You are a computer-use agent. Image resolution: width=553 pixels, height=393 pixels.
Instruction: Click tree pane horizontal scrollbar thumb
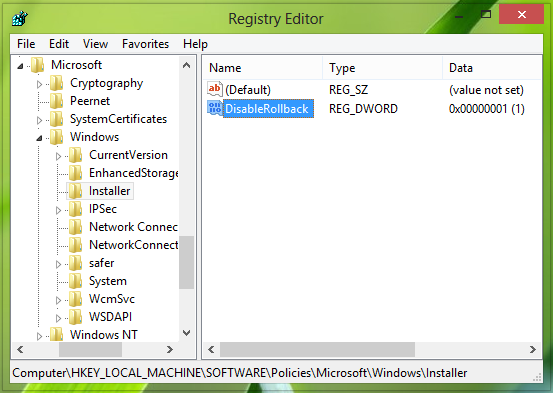[x=90, y=350]
